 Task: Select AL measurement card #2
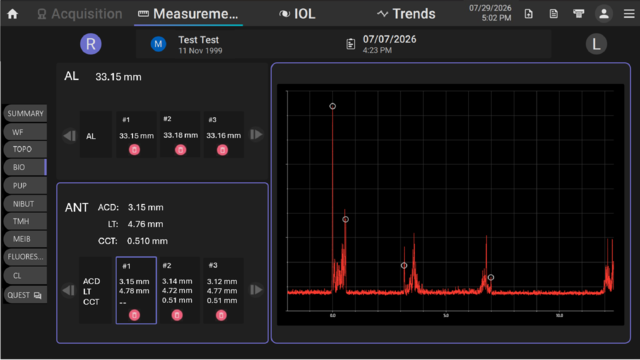coord(180,135)
